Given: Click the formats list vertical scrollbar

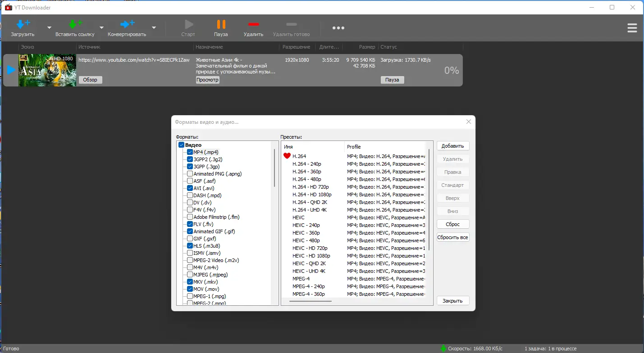Looking at the screenshot, I should pos(274,167).
